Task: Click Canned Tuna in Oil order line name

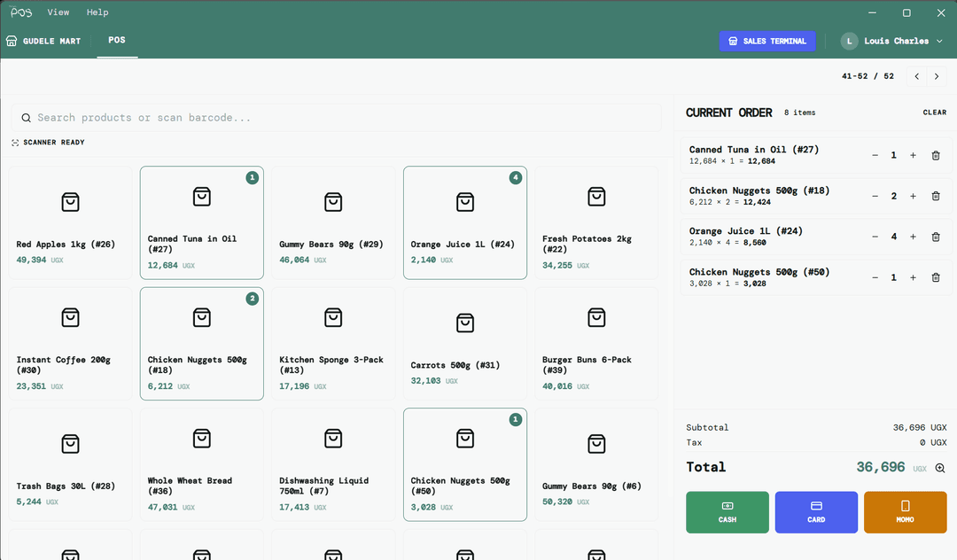Action: 754,150
